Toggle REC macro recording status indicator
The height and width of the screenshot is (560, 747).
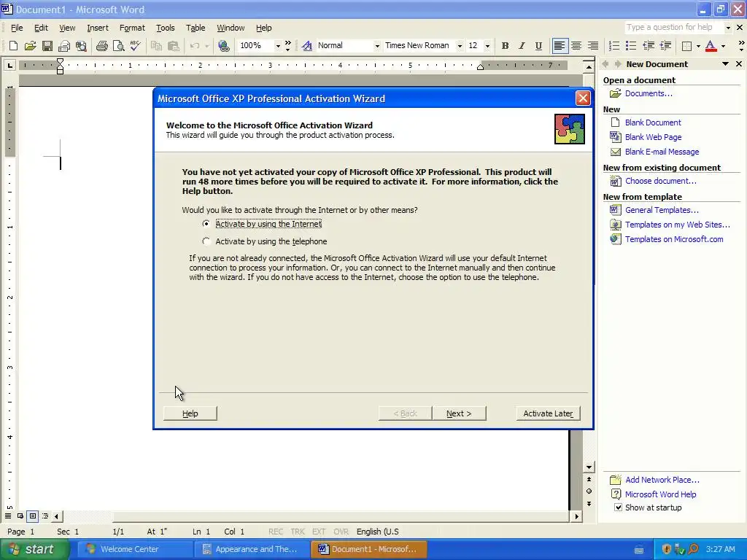(x=275, y=532)
